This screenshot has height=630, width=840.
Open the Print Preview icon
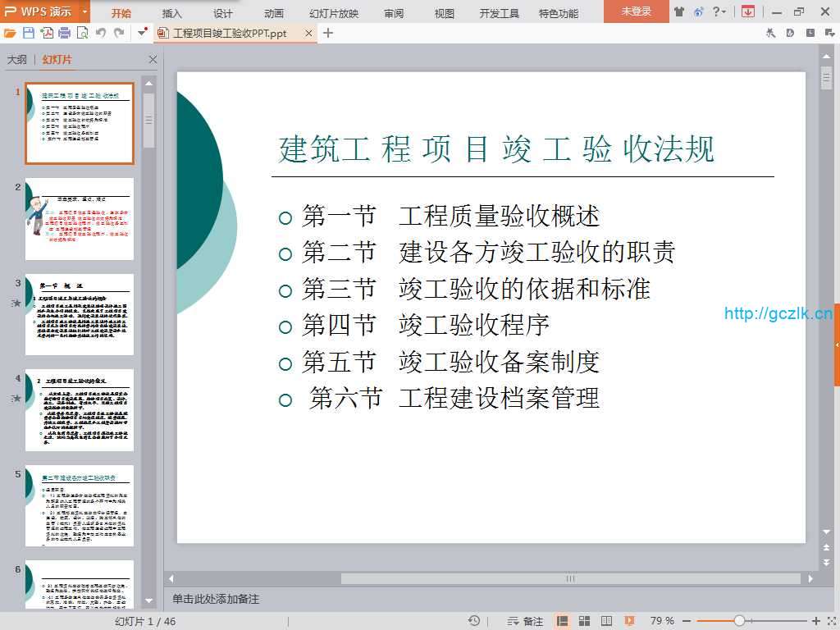click(x=82, y=33)
